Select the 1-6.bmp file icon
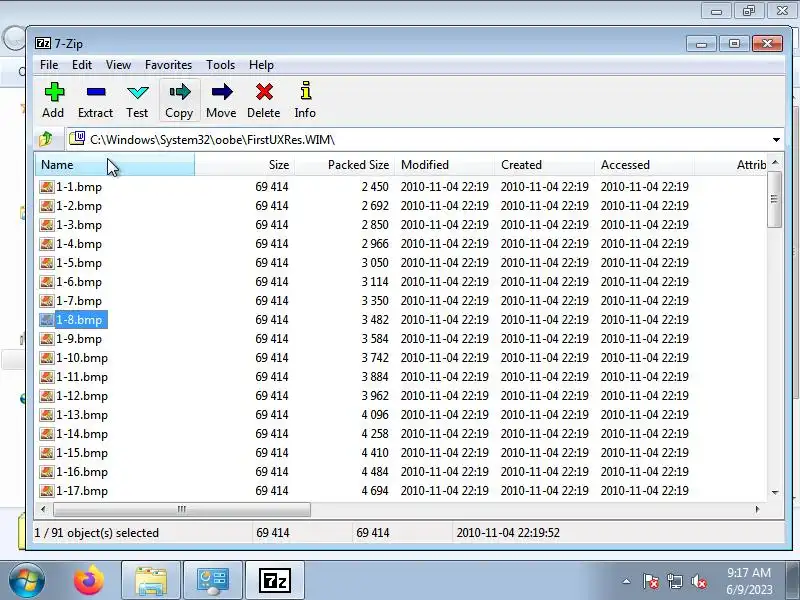 (46, 282)
